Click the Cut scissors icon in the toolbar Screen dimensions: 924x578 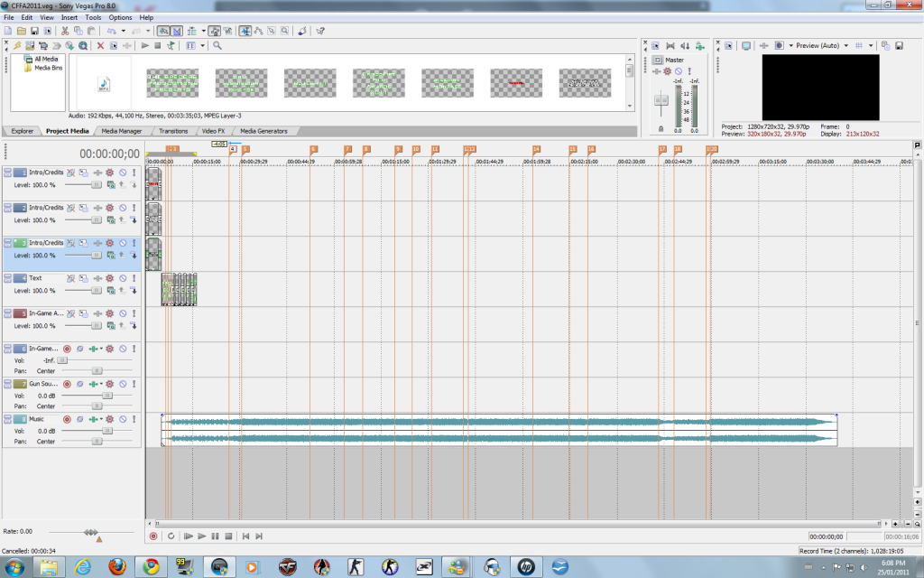click(67, 31)
